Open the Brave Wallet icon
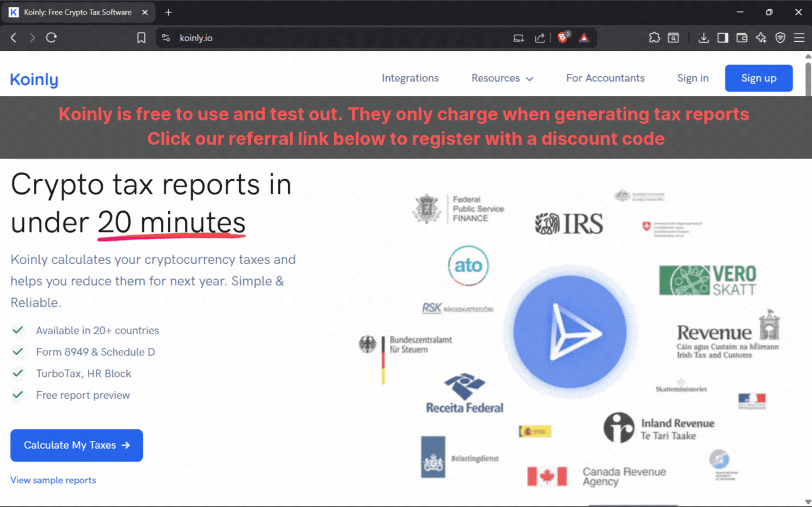812x507 pixels. tap(742, 38)
